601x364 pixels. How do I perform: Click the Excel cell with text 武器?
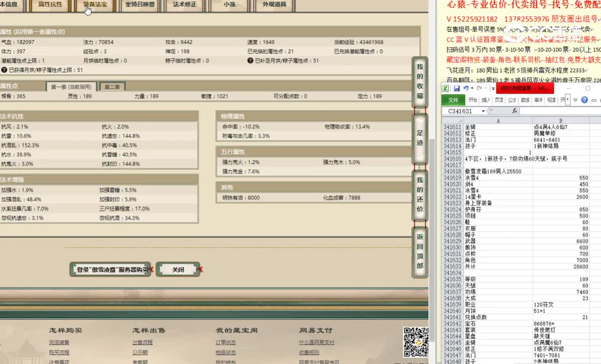point(498,241)
